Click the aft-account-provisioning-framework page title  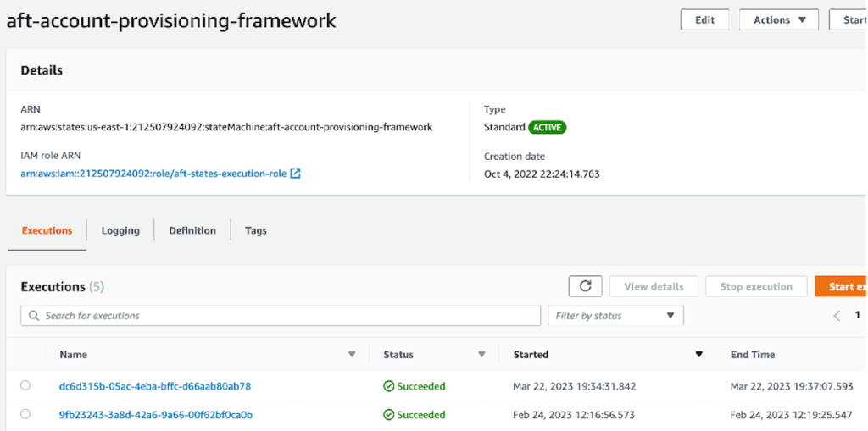click(x=171, y=20)
